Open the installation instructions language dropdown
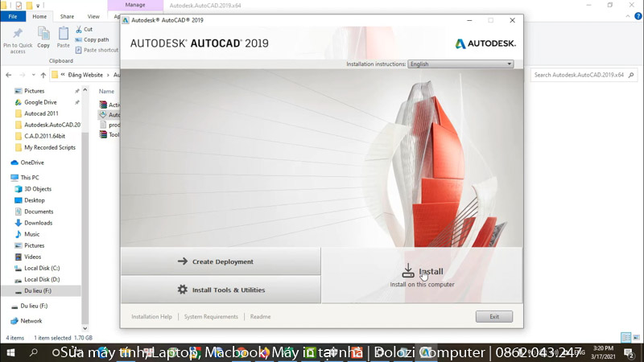The width and height of the screenshot is (644, 362). (x=460, y=64)
